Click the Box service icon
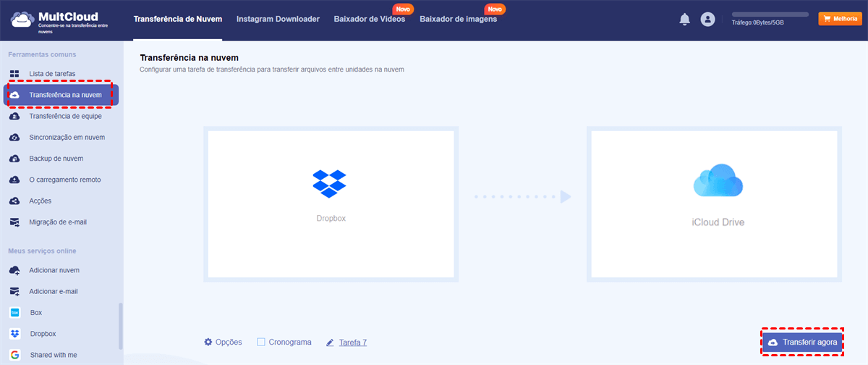This screenshot has width=868, height=365. [14, 313]
